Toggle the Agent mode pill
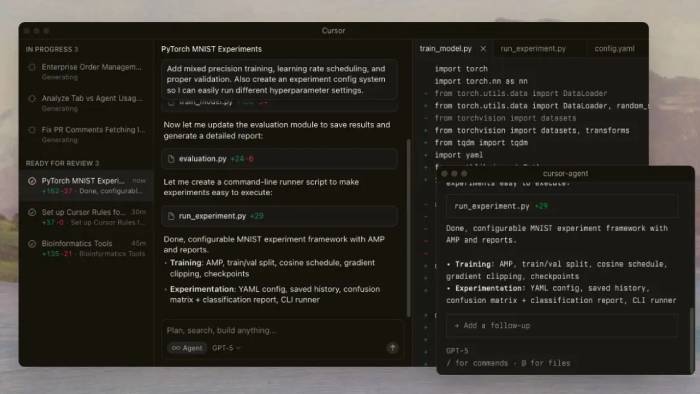This screenshot has height=394, width=700. (187, 348)
